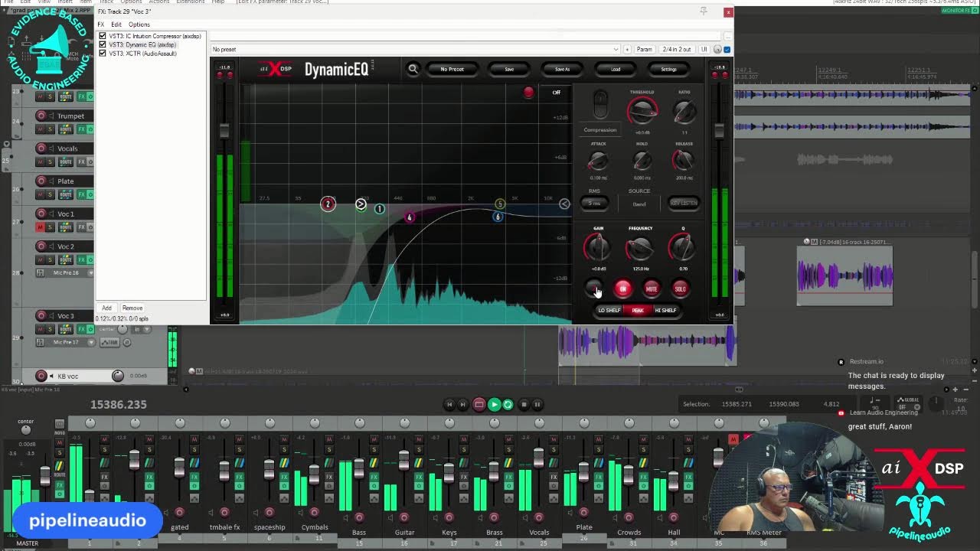Viewport: 980px width, 551px height.
Task: Toggle Dynamic EQ plugin checkbox
Action: [x=103, y=44]
